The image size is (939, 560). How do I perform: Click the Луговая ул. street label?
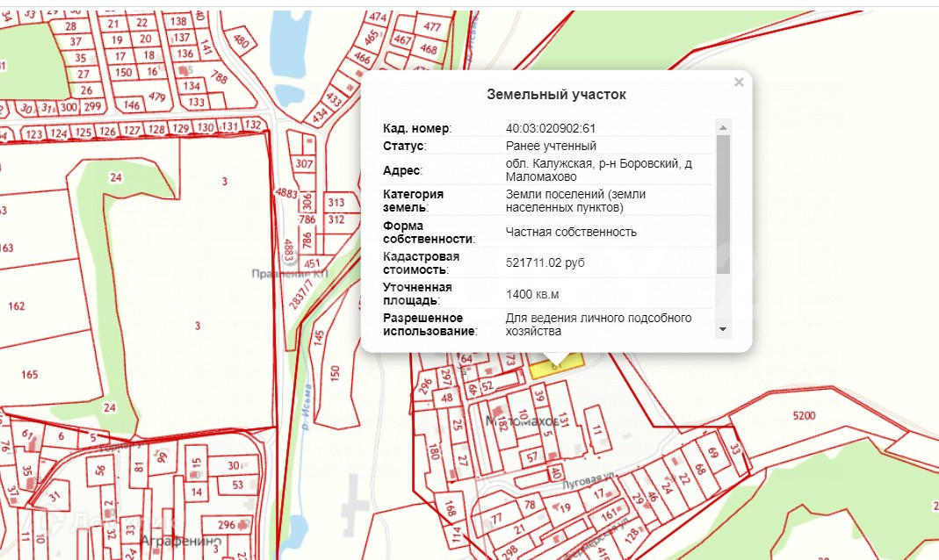coord(589,480)
